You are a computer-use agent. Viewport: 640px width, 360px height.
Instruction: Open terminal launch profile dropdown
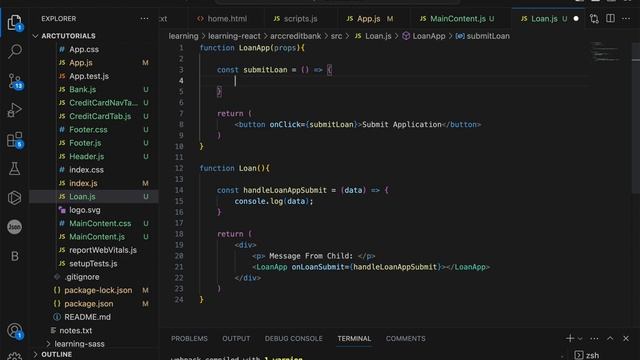click(x=580, y=339)
